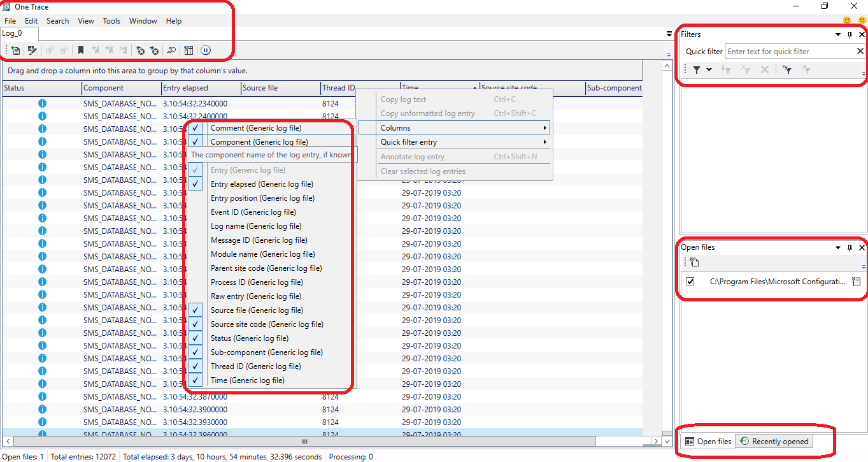The height and width of the screenshot is (462, 868).
Task: Click the horizontal scrollbar thumb
Action: (x=304, y=441)
